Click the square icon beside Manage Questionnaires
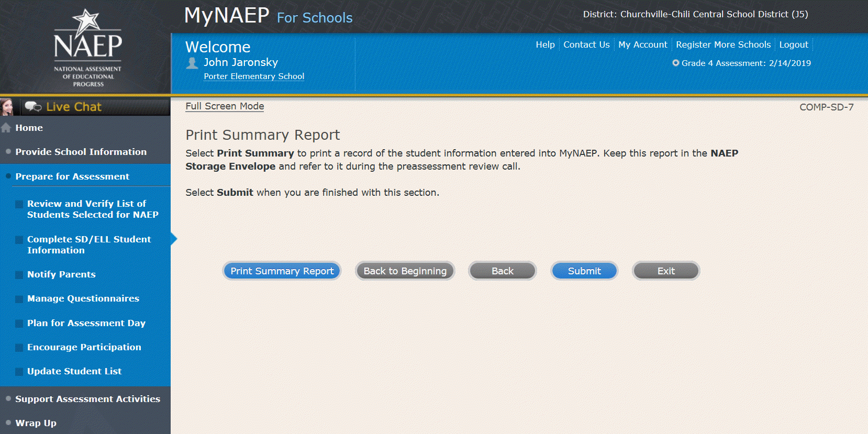This screenshot has height=434, width=868. click(19, 299)
